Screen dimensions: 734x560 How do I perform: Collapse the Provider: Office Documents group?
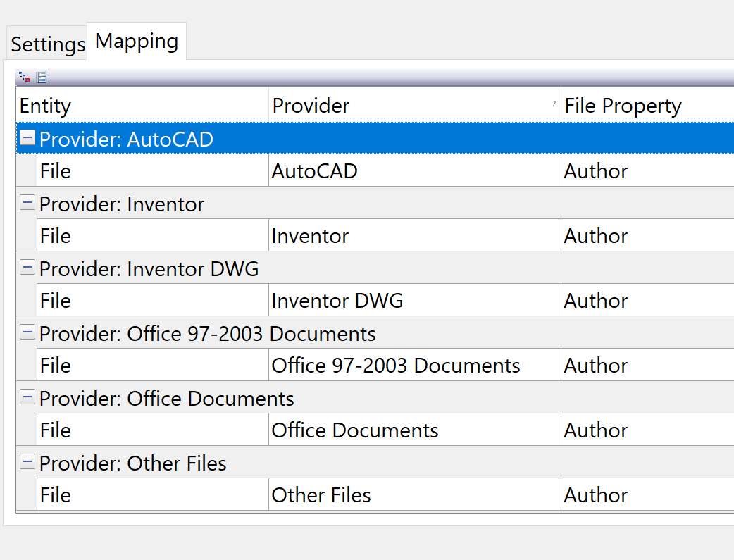pos(26,397)
